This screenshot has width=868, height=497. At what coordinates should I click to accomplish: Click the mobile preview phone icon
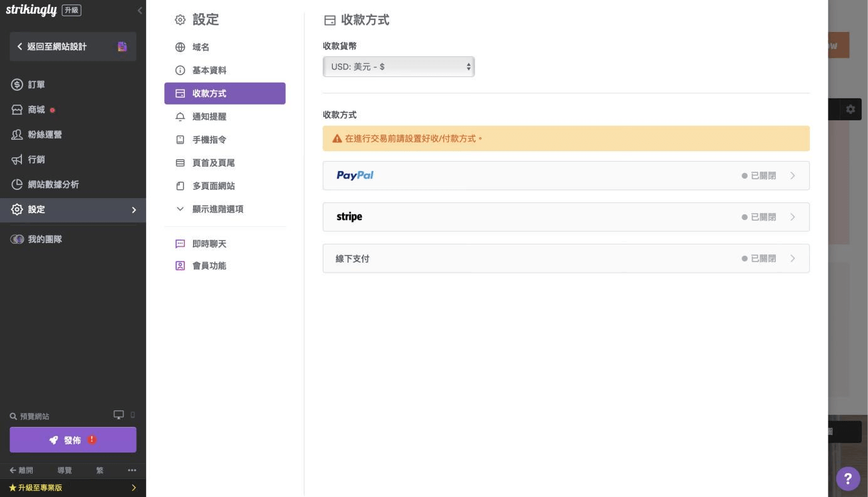(132, 415)
